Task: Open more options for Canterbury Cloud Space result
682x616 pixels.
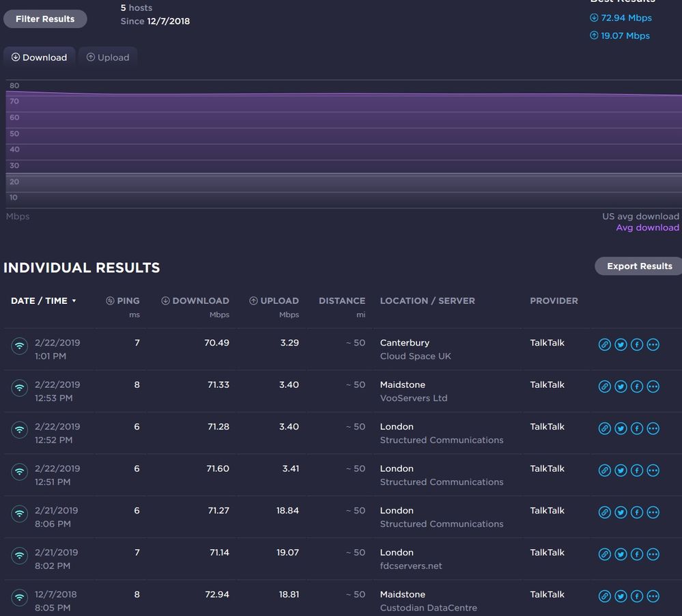Action: (653, 345)
